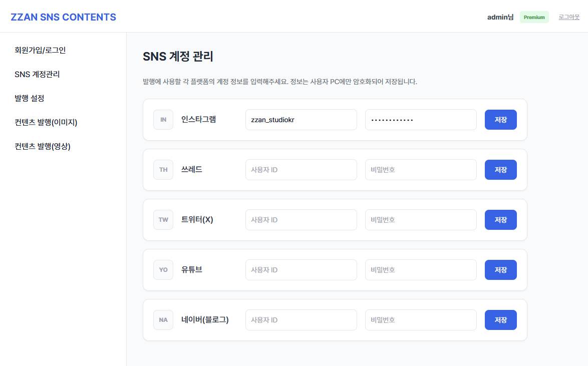Click the Premium membership badge

click(534, 17)
